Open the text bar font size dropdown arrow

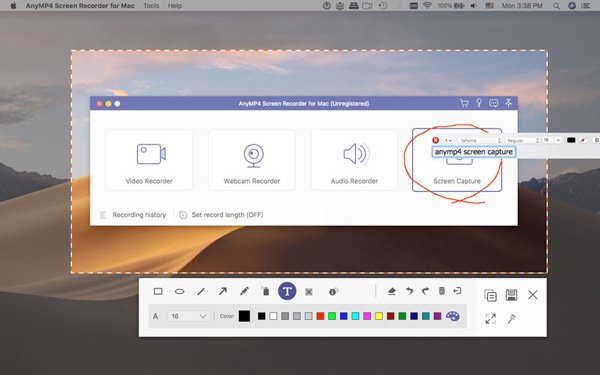tap(558, 140)
